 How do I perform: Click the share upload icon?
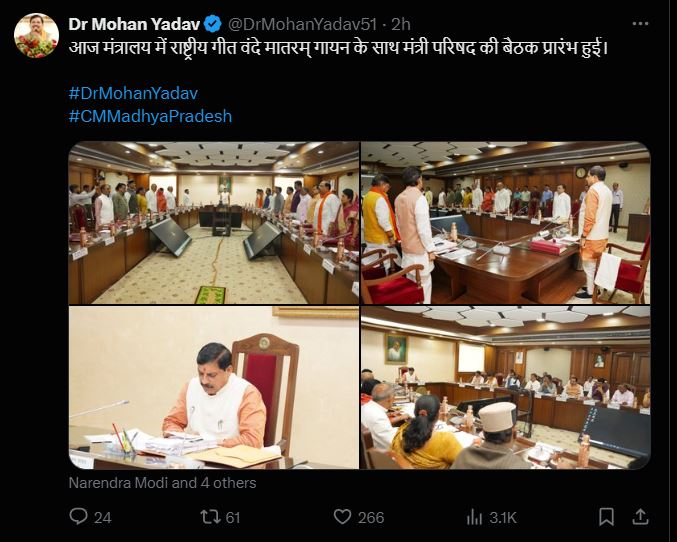point(641,516)
